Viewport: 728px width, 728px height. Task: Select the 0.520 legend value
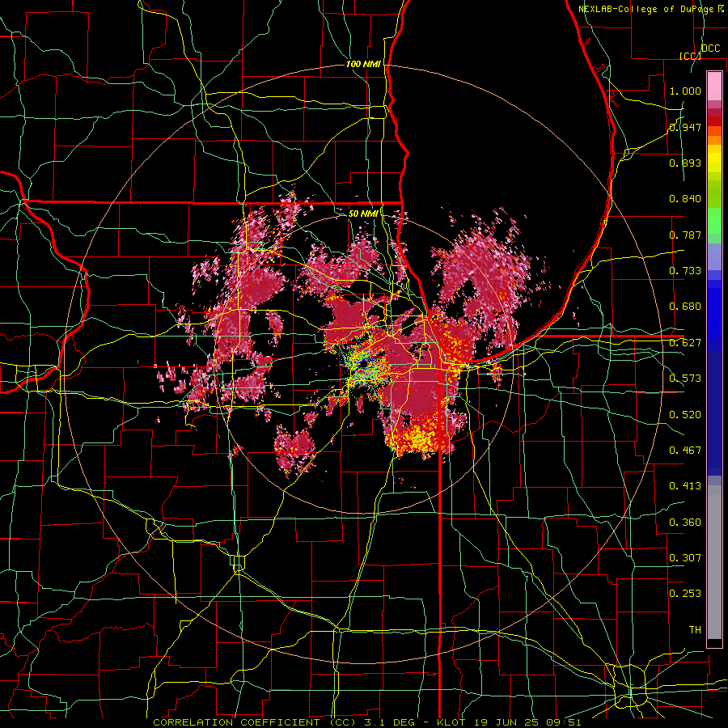(x=685, y=415)
